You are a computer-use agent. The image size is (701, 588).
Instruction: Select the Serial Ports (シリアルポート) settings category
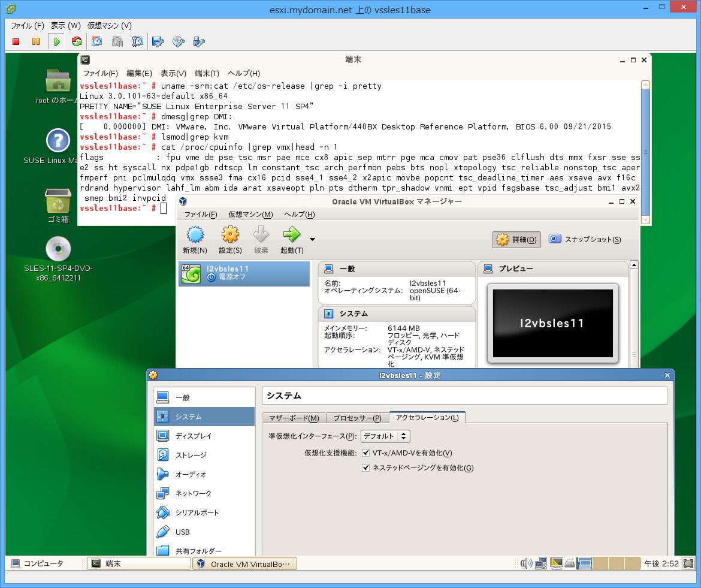coord(204,512)
